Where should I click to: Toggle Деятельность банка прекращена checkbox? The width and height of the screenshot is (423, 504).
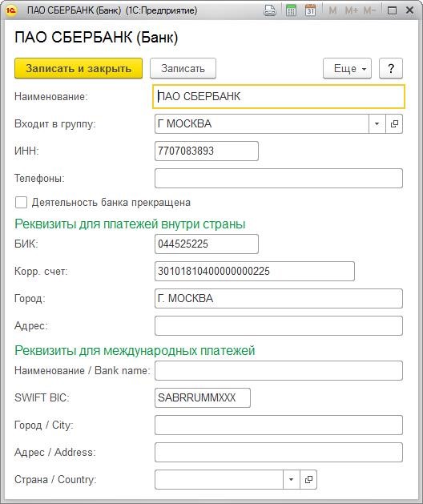[21, 203]
